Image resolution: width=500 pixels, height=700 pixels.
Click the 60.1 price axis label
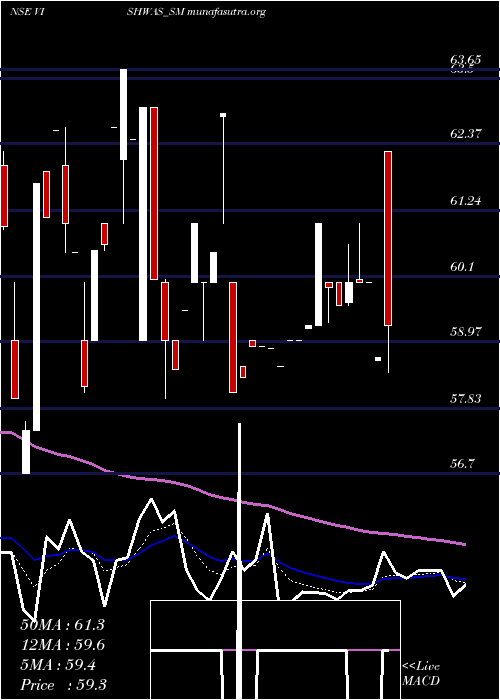point(462,267)
